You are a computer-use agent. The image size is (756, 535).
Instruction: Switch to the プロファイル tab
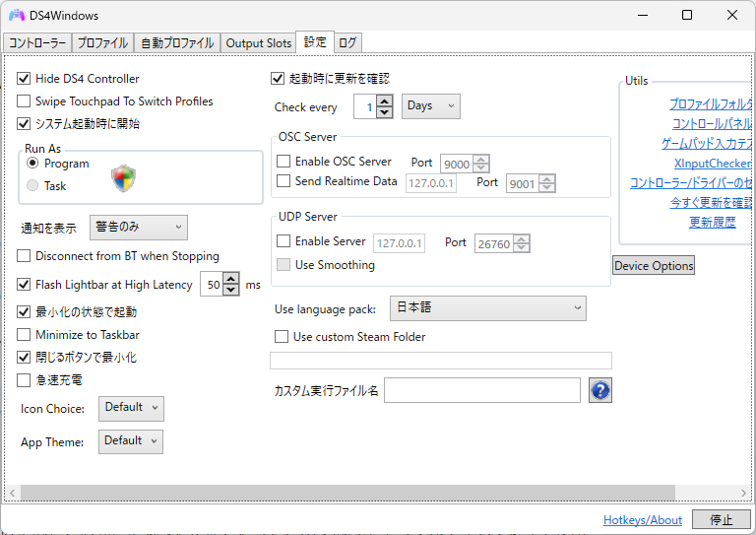coord(102,43)
